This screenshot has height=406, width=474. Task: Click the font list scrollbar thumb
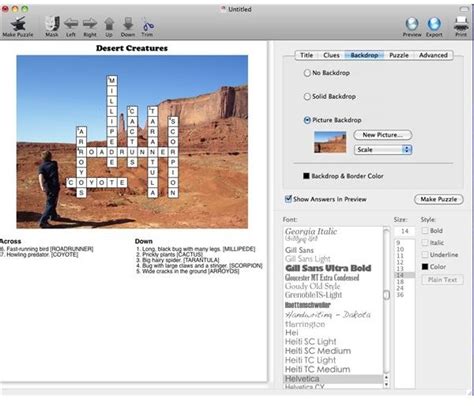(386, 295)
